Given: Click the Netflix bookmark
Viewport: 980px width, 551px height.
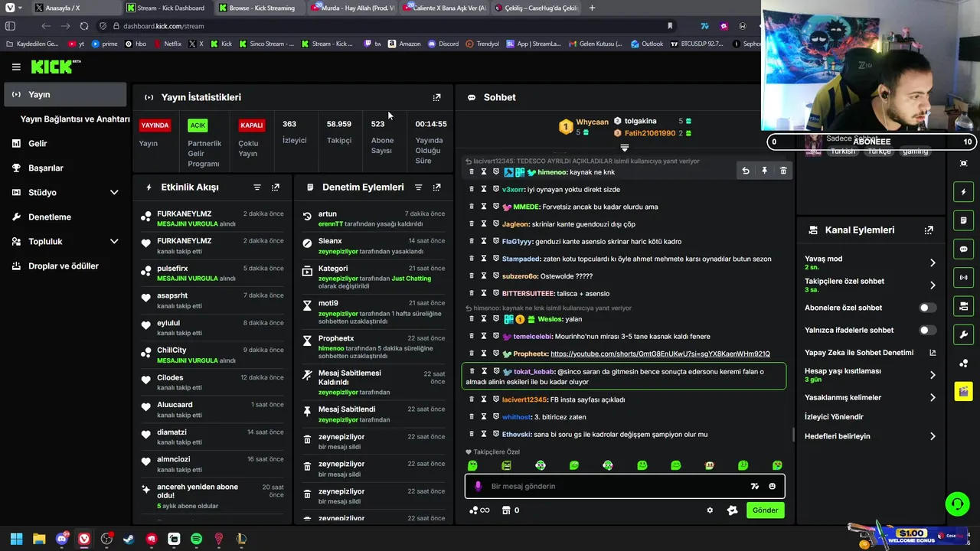Looking at the screenshot, I should (167, 44).
